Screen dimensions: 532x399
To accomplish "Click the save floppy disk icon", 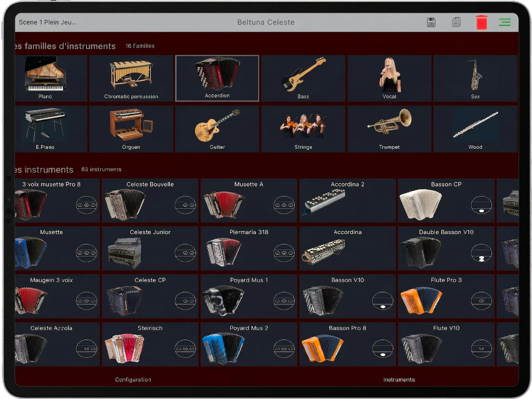I will (x=431, y=22).
